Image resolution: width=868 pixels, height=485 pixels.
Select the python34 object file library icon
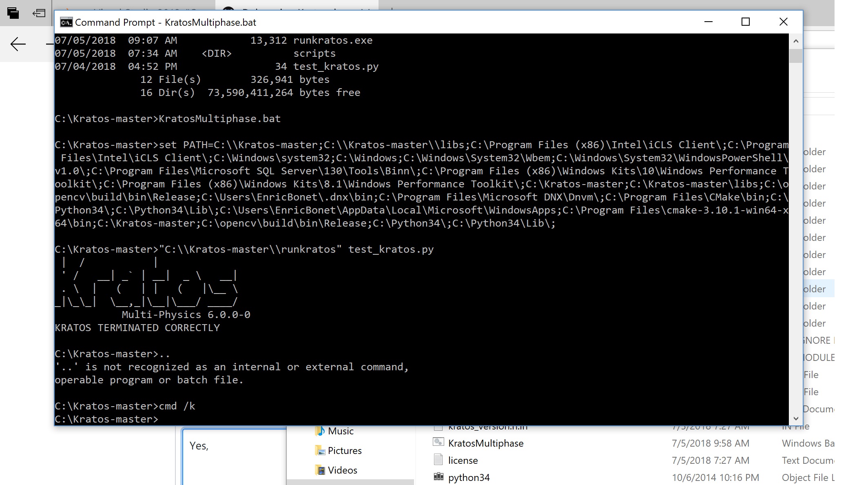tap(438, 477)
